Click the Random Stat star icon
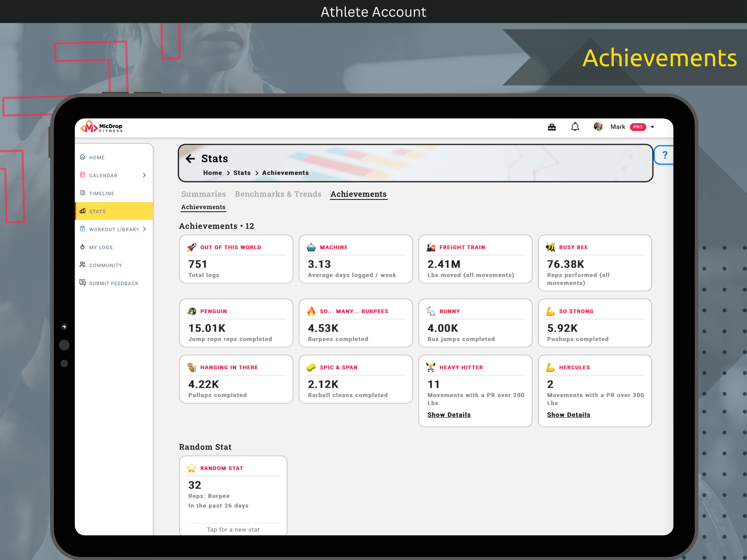This screenshot has height=560, width=747. pyautogui.click(x=191, y=468)
